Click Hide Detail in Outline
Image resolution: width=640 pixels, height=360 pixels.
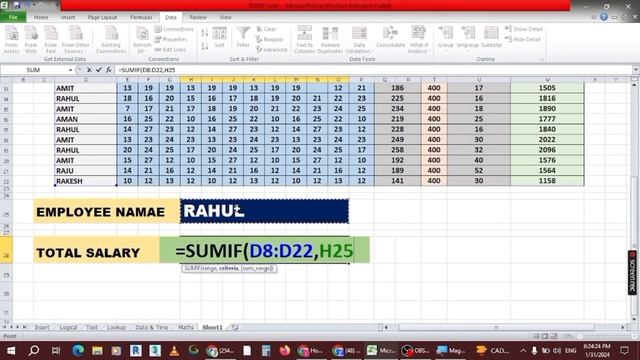tap(522, 39)
